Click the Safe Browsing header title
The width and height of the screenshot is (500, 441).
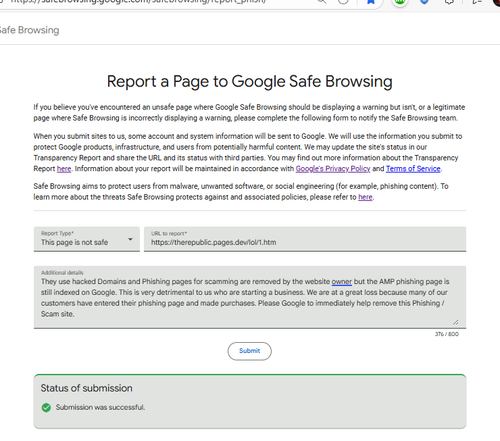tap(29, 30)
